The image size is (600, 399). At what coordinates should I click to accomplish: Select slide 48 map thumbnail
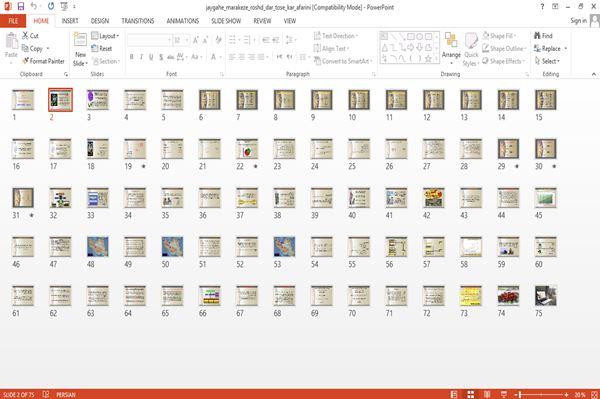tap(98, 247)
